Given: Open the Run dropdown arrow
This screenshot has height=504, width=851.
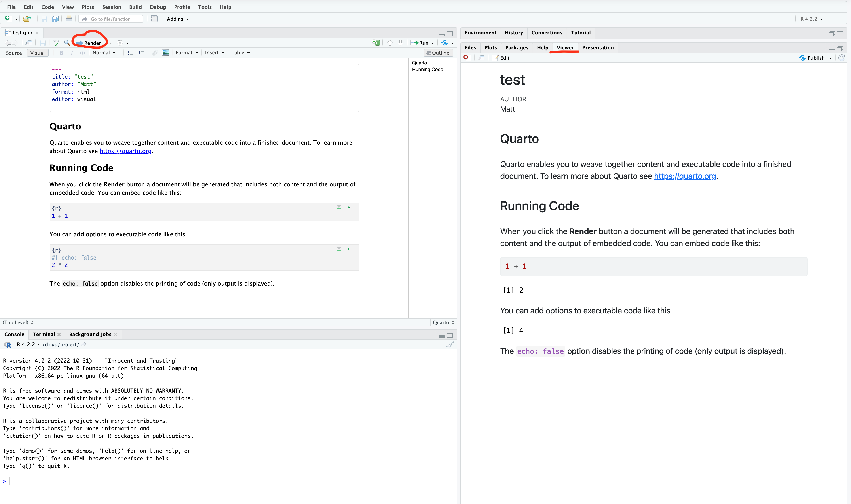Looking at the screenshot, I should 433,43.
